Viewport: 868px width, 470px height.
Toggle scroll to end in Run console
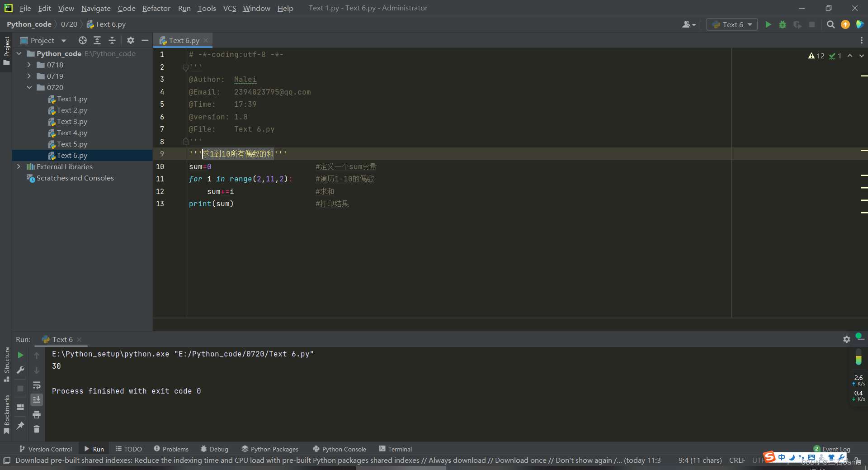(37, 399)
